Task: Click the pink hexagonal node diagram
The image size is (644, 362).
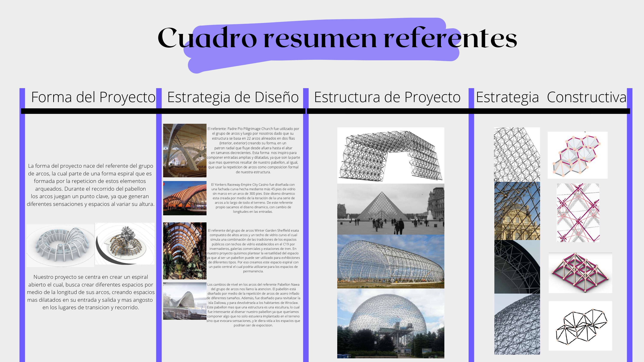Action: pyautogui.click(x=577, y=155)
